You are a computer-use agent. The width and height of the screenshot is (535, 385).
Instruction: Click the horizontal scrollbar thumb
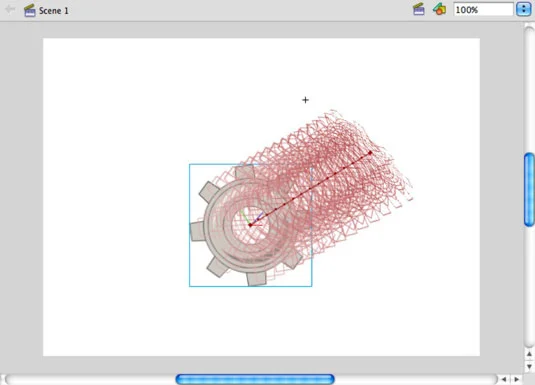tap(255, 379)
